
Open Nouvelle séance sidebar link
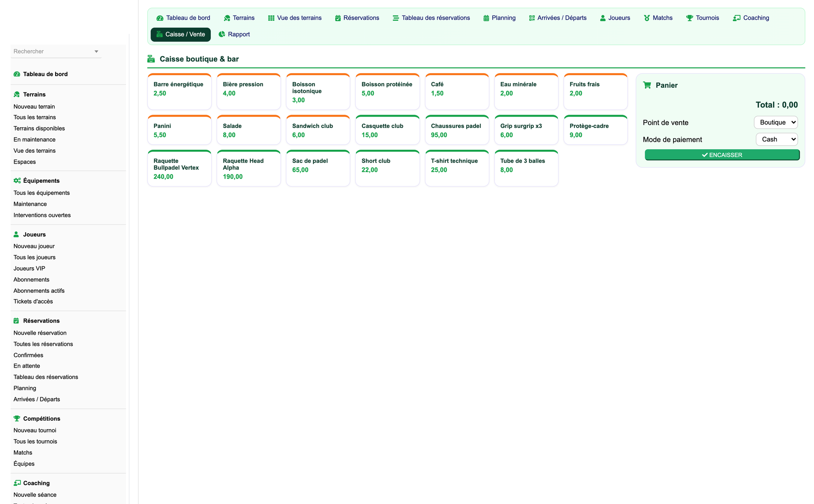tap(35, 495)
